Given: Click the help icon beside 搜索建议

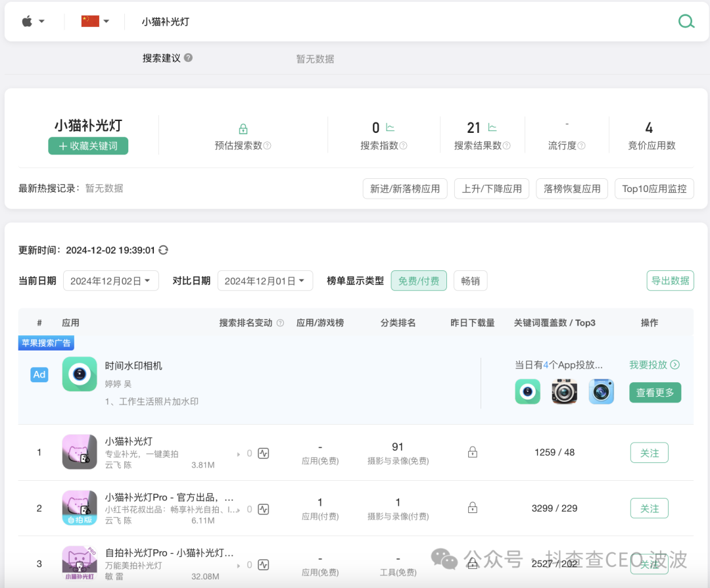Looking at the screenshot, I should pyautogui.click(x=189, y=58).
